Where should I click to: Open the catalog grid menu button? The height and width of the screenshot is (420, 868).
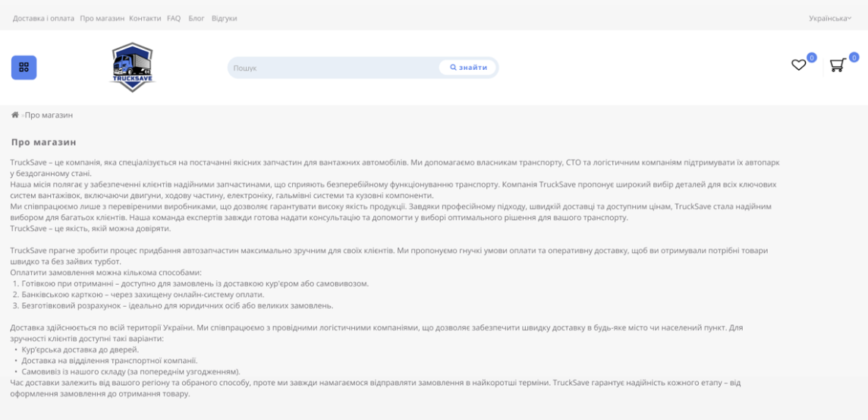[24, 68]
